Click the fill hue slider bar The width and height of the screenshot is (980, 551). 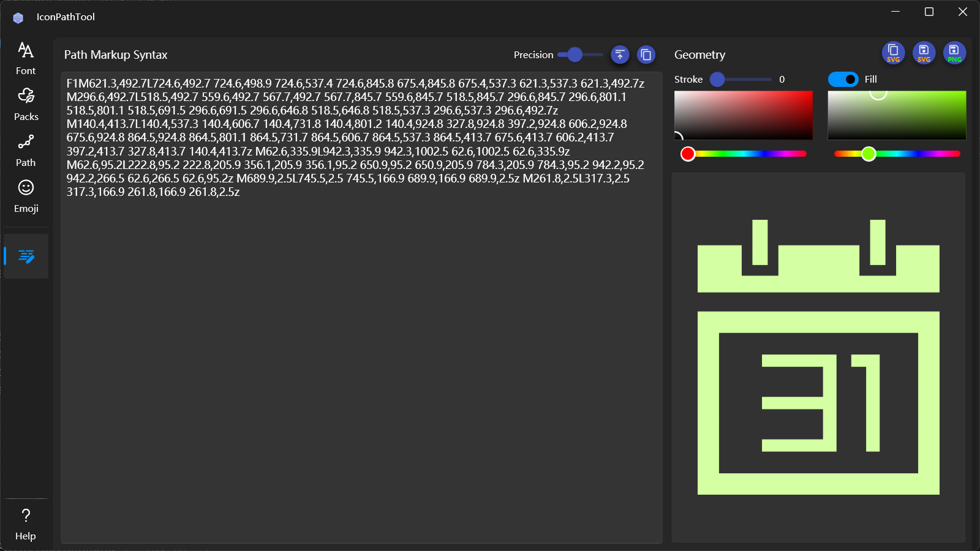pos(897,154)
